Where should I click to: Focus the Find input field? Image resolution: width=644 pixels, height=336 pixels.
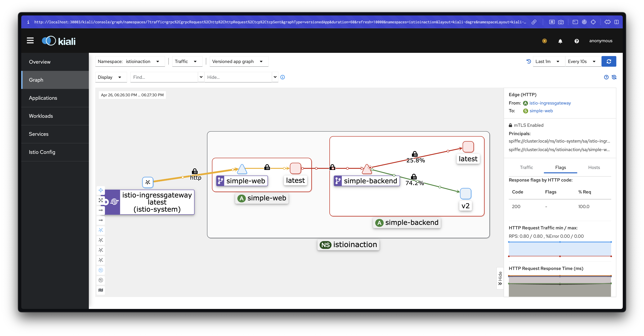[164, 77]
